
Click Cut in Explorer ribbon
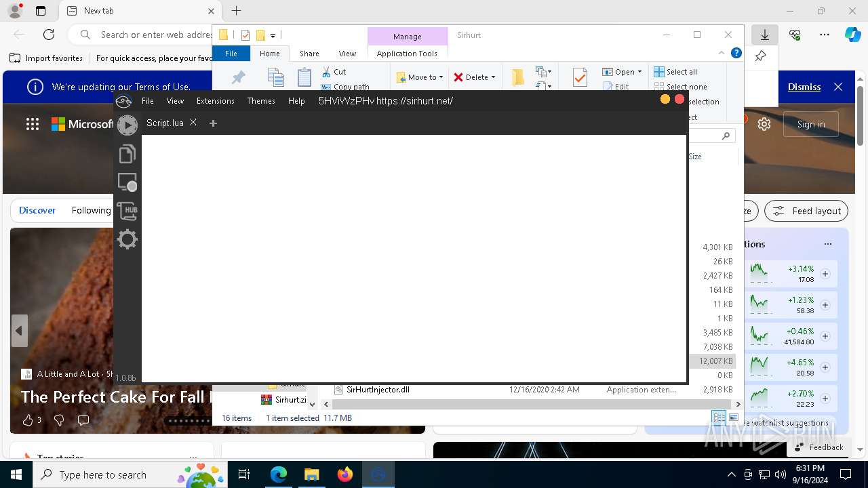click(x=334, y=72)
